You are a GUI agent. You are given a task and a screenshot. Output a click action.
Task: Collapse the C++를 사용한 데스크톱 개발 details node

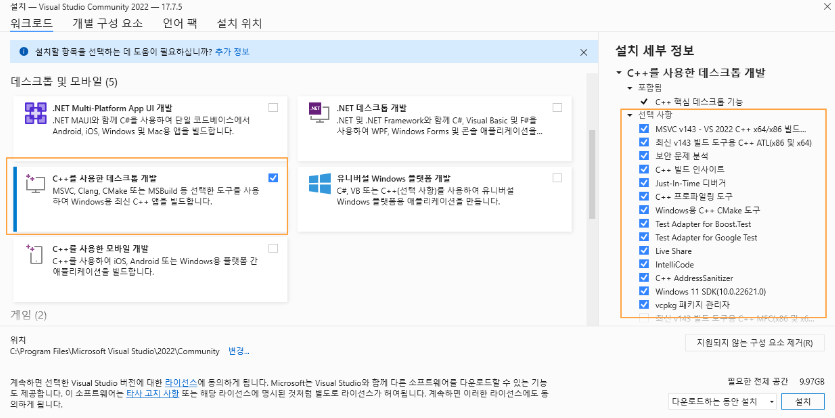(x=619, y=73)
